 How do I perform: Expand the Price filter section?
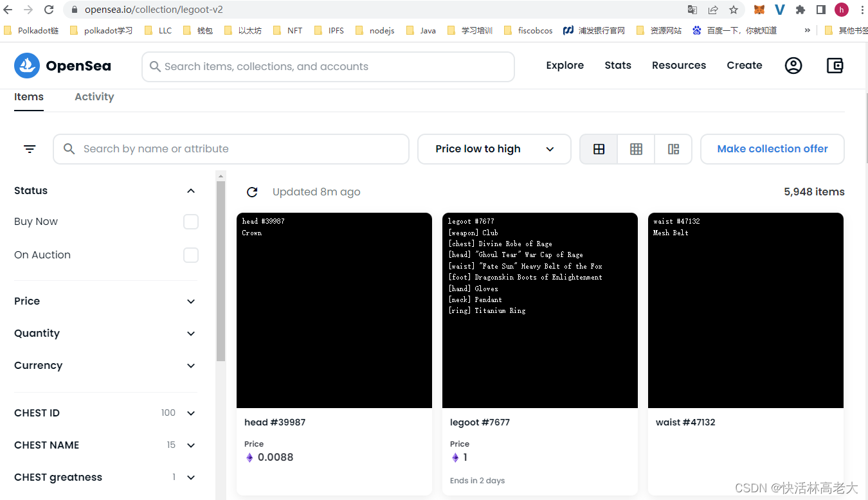191,301
